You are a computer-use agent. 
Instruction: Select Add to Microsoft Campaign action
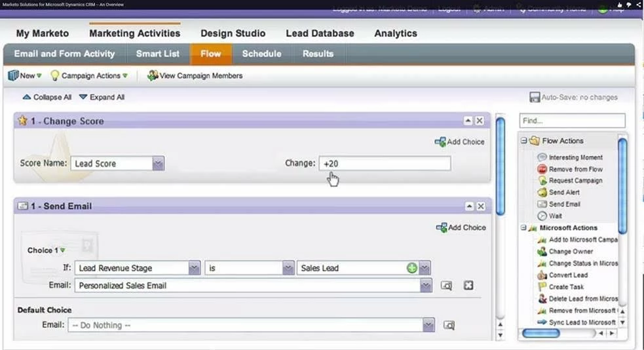(x=577, y=239)
